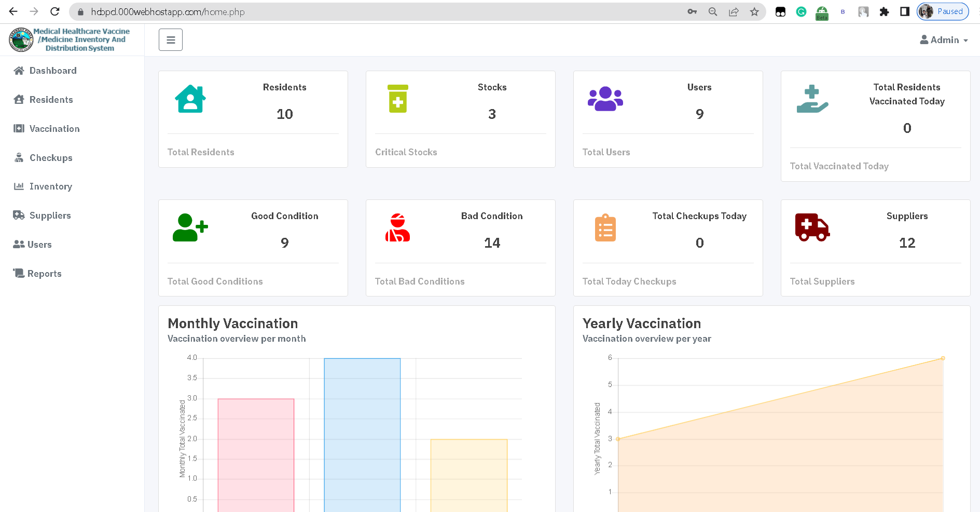Screen dimensions: 980x512
Task: Select the Stocks medicine bottle icon
Action: pyautogui.click(x=397, y=99)
